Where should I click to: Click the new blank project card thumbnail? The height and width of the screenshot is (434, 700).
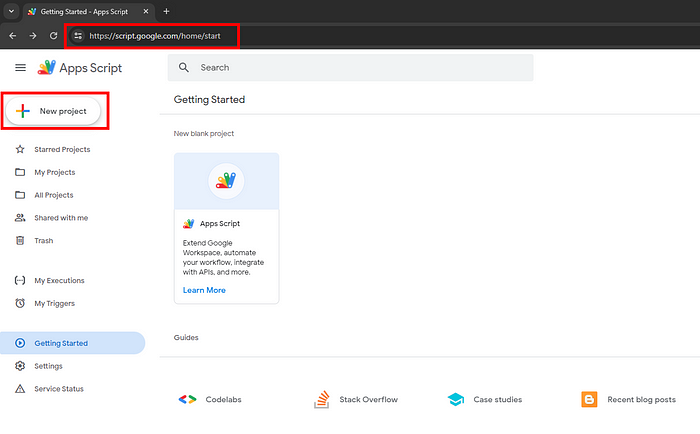click(226, 181)
